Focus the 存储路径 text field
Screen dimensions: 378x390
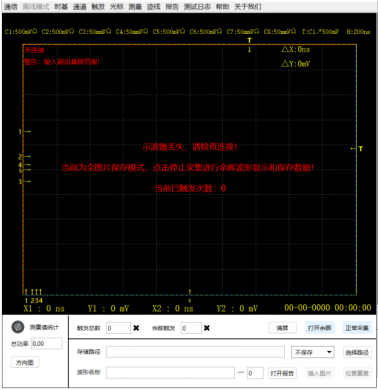coord(195,352)
